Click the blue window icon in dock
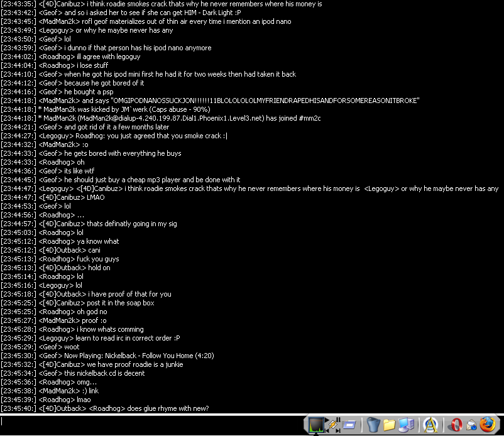Viewport: 504px width, 436px height. point(349,425)
